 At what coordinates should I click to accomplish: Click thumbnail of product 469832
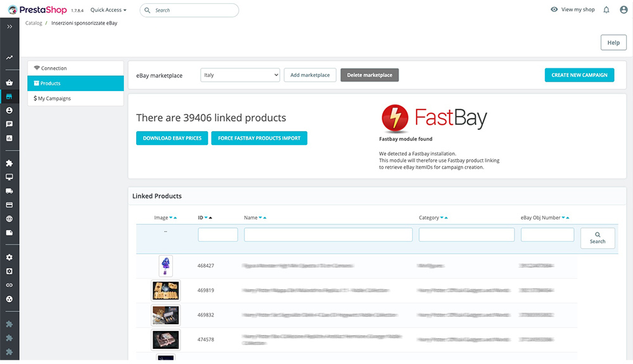point(165,315)
